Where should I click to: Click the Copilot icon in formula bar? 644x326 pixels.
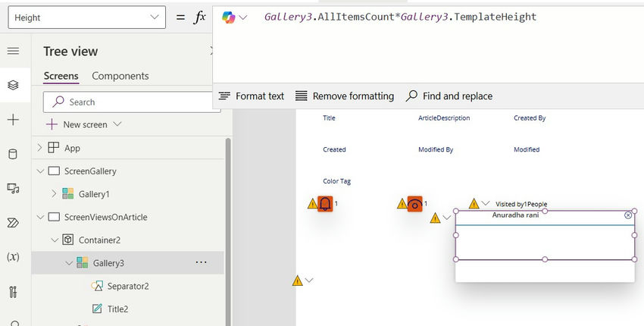[228, 17]
